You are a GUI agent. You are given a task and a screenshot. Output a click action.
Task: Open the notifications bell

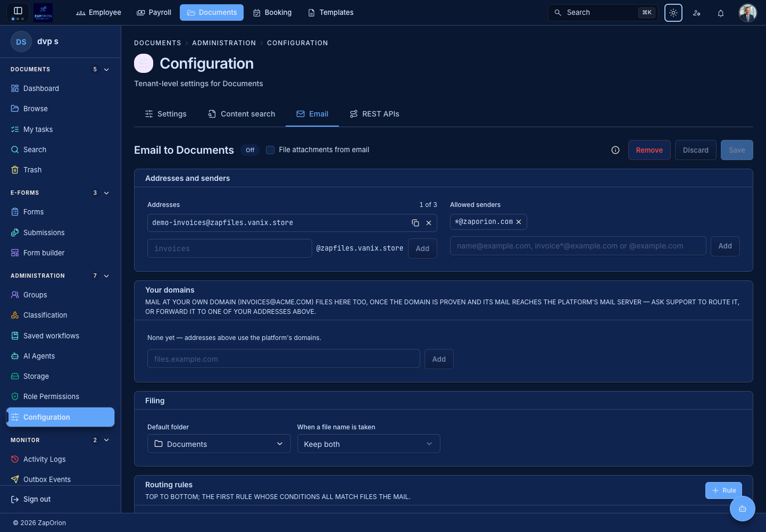tap(721, 13)
